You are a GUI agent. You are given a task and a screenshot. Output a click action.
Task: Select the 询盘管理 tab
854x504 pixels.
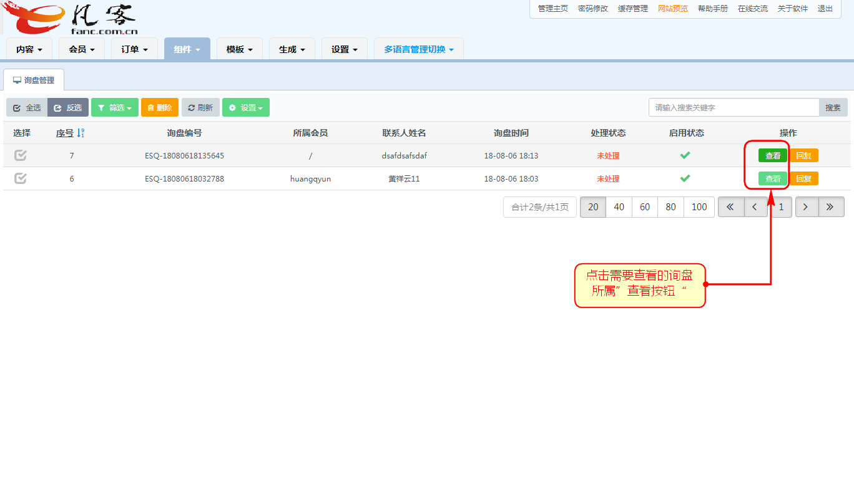[x=34, y=80]
